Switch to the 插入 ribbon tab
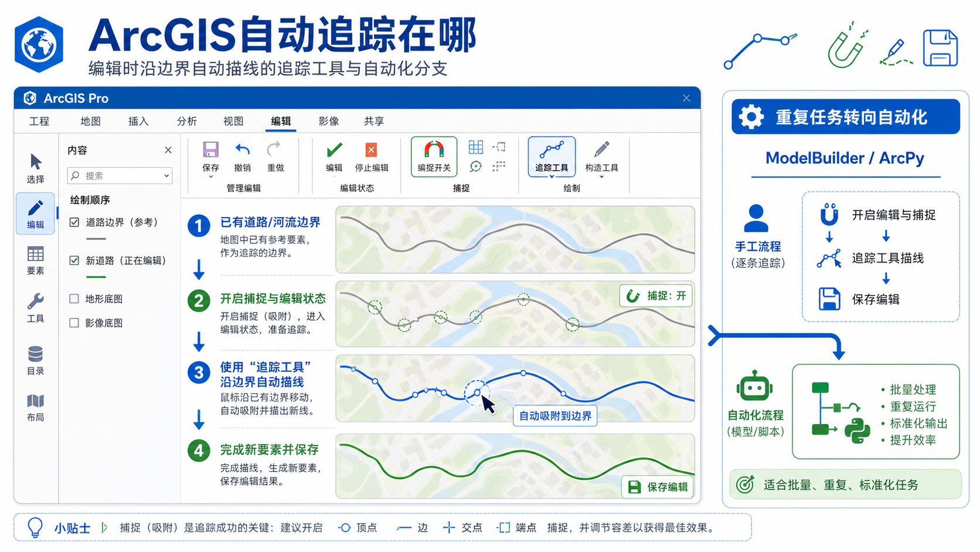 (138, 121)
